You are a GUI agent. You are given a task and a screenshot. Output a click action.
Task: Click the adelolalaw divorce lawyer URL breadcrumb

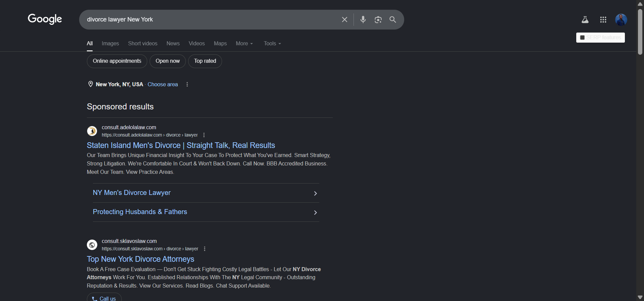pos(150,135)
